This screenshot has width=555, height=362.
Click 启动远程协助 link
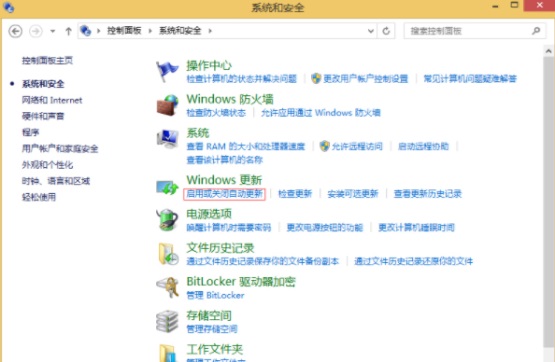tap(423, 146)
